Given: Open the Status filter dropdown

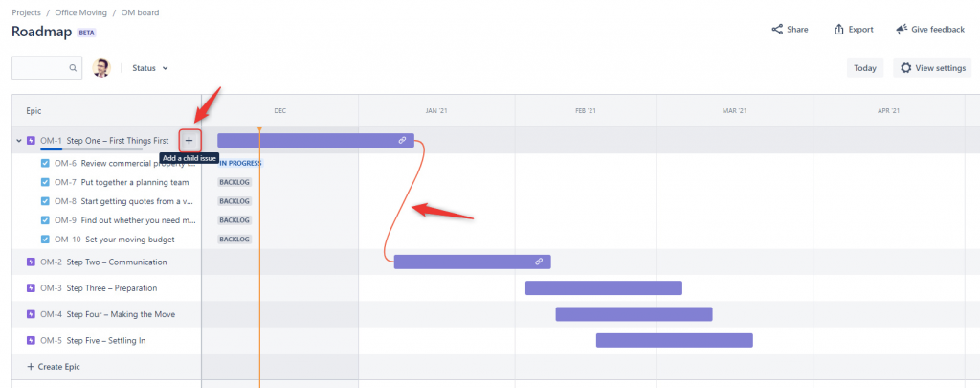Looking at the screenshot, I should coord(150,68).
